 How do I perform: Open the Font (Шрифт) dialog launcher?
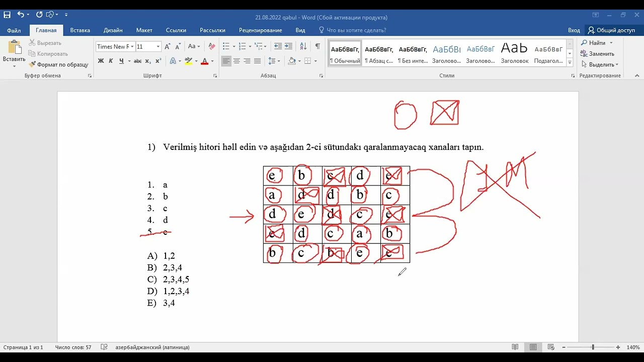tap(215, 76)
